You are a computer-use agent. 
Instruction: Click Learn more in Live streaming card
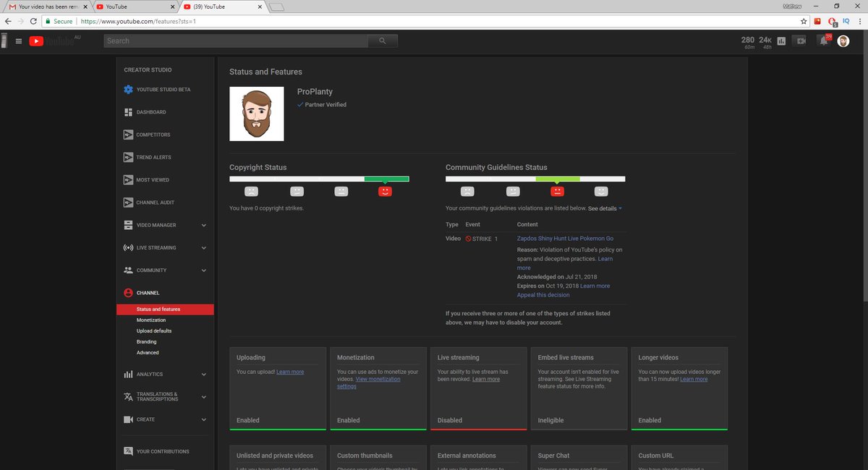(486, 379)
